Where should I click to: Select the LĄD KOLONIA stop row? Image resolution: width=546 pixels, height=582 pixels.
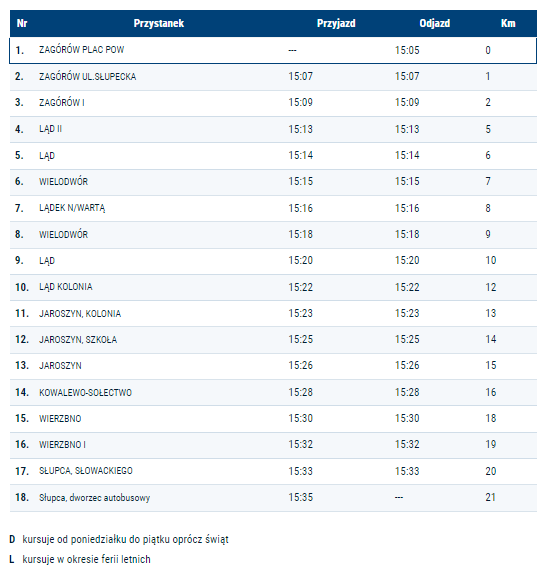[273, 287]
